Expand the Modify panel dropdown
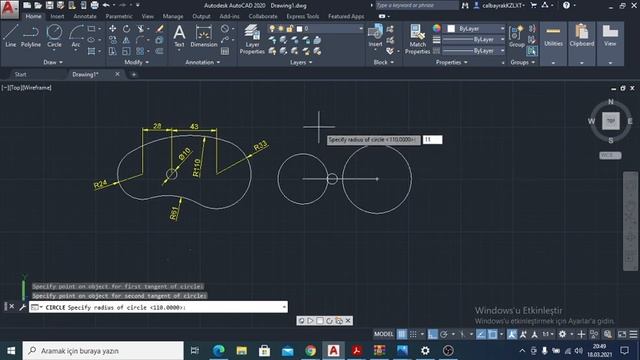The height and width of the screenshot is (360, 640). tap(137, 62)
